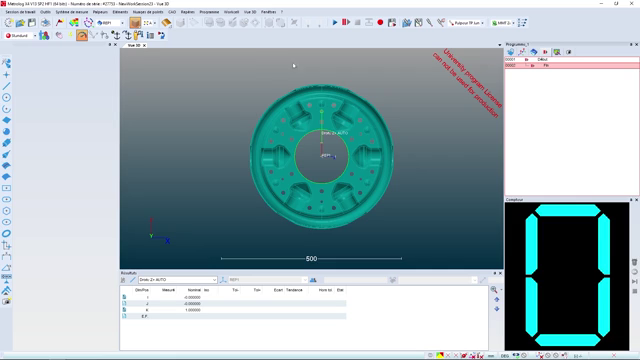Select the circle feature tool

pyautogui.click(x=6, y=98)
